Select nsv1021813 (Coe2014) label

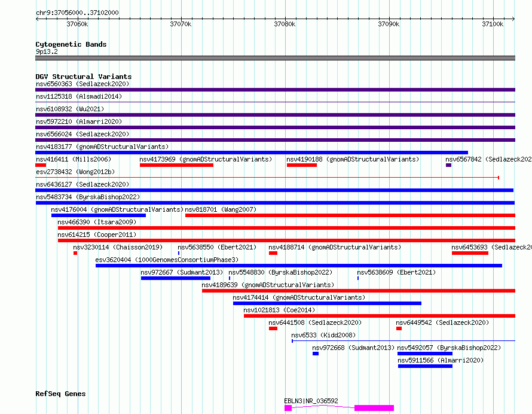point(279,310)
